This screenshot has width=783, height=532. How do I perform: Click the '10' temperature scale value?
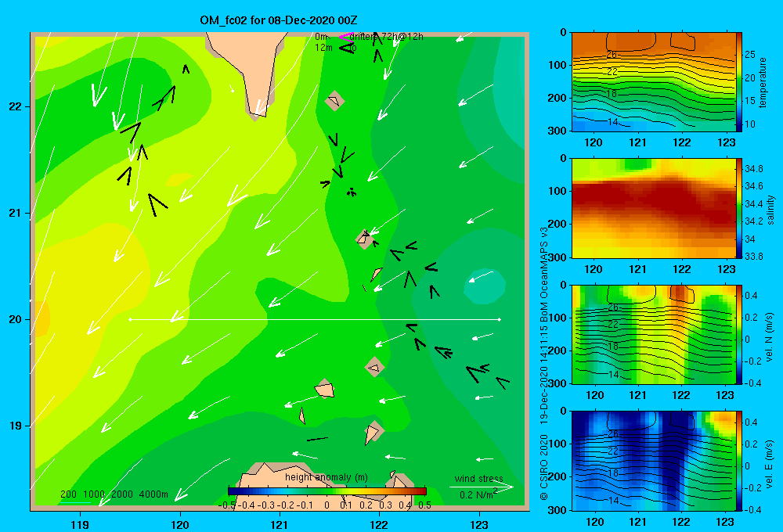(750, 124)
